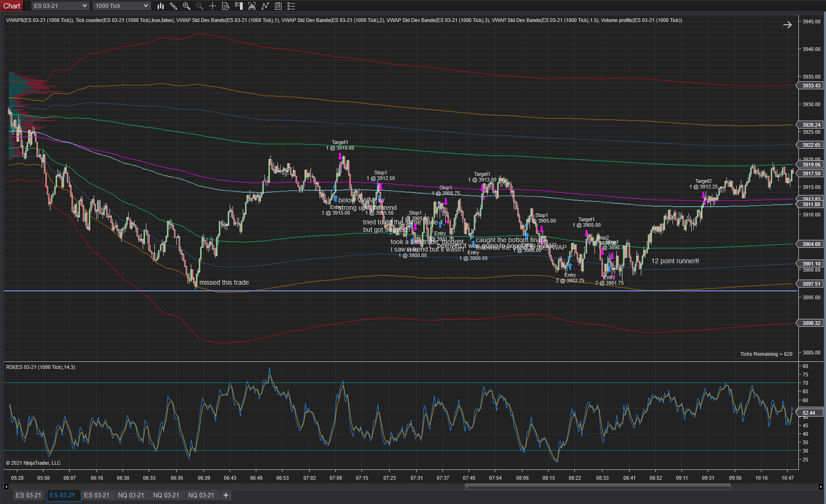
Task: Show the data box icon
Action: pyautogui.click(x=225, y=6)
